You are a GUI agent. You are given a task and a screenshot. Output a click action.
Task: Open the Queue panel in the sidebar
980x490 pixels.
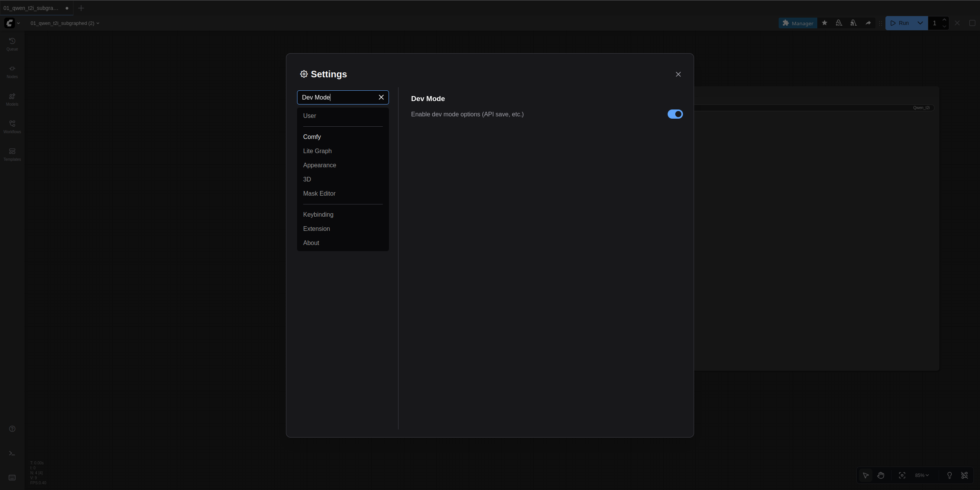12,44
